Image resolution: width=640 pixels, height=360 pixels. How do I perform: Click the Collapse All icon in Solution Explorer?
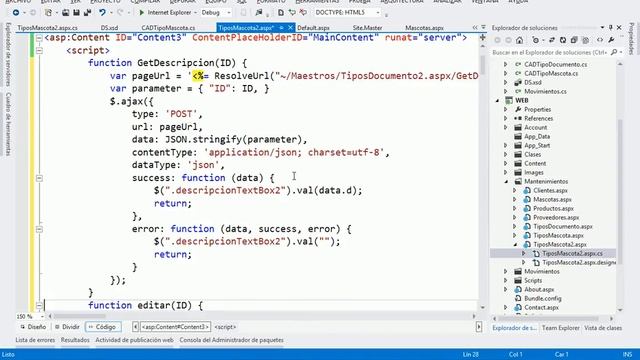pyautogui.click(x=574, y=40)
